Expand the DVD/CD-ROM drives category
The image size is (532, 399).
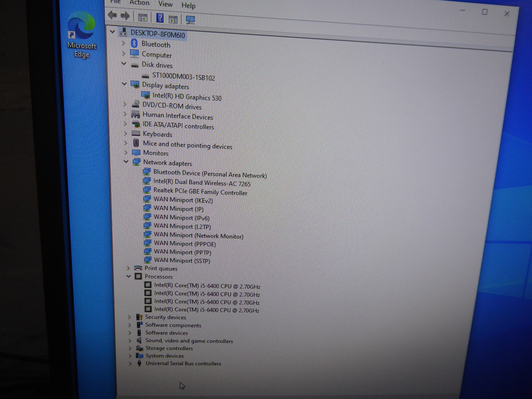pyautogui.click(x=125, y=104)
